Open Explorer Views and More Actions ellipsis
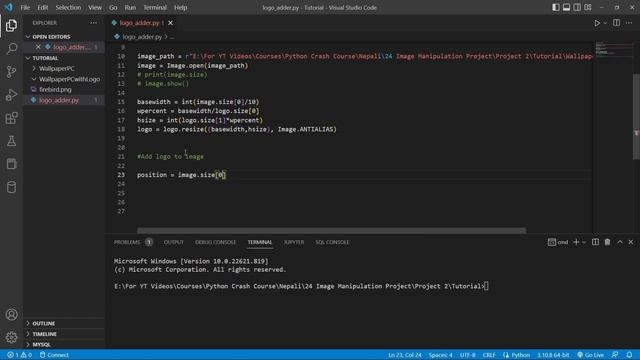This screenshot has height=360, width=640. coord(93,23)
